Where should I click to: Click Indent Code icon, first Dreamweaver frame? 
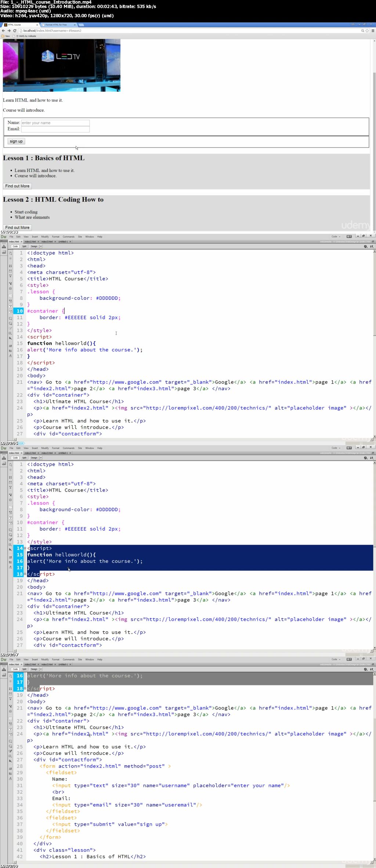tap(10, 346)
